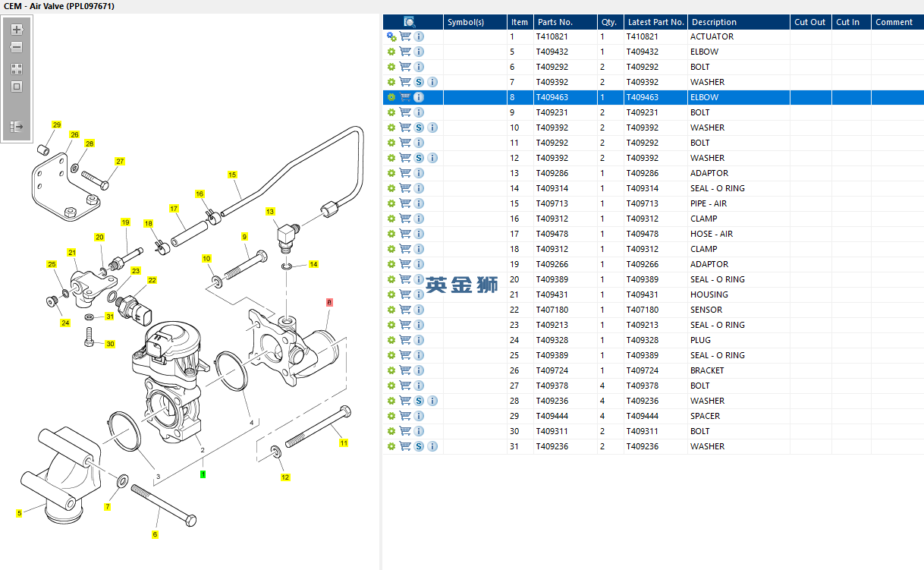Zoom out of the diagram with minus button
924x570 pixels.
(17, 47)
